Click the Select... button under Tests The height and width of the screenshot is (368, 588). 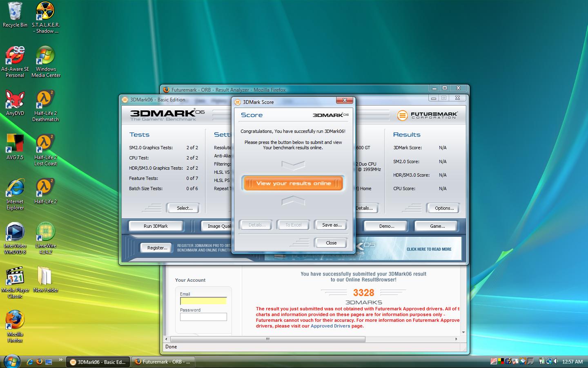point(184,208)
